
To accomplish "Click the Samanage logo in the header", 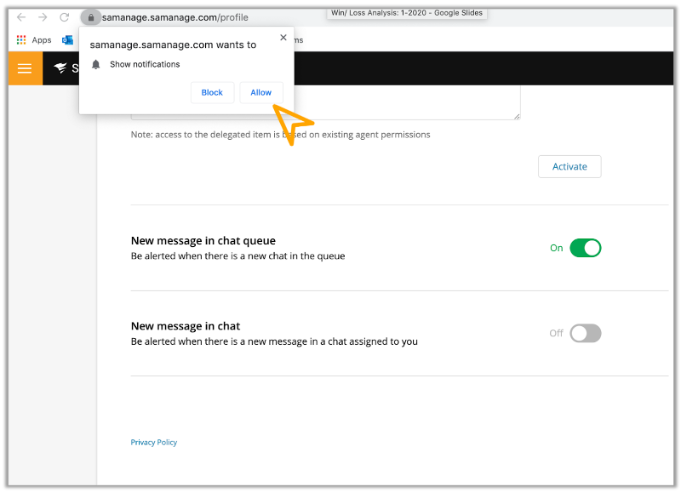I will [x=62, y=69].
